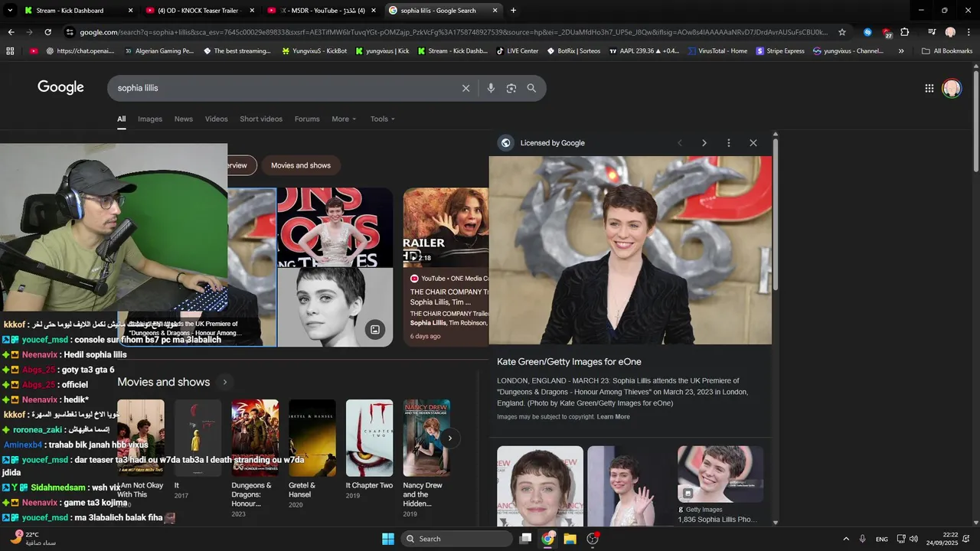Open the LIVE Center bookmark
This screenshot has width=980, height=551.
(517, 51)
